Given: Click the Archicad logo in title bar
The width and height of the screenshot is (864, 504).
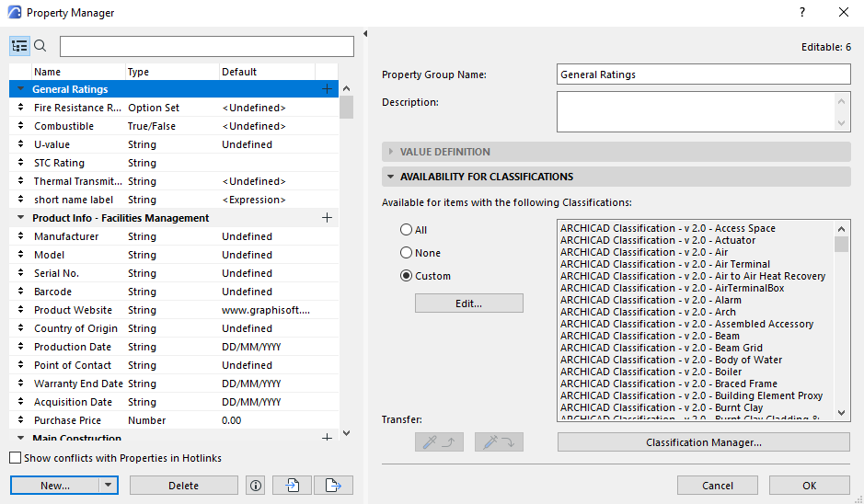Looking at the screenshot, I should coord(15,12).
